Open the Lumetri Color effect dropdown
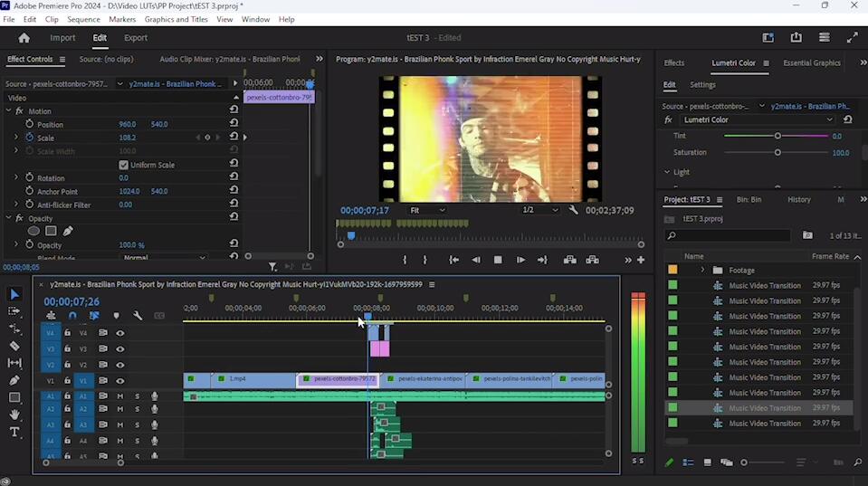The height and width of the screenshot is (486, 868). click(x=828, y=119)
